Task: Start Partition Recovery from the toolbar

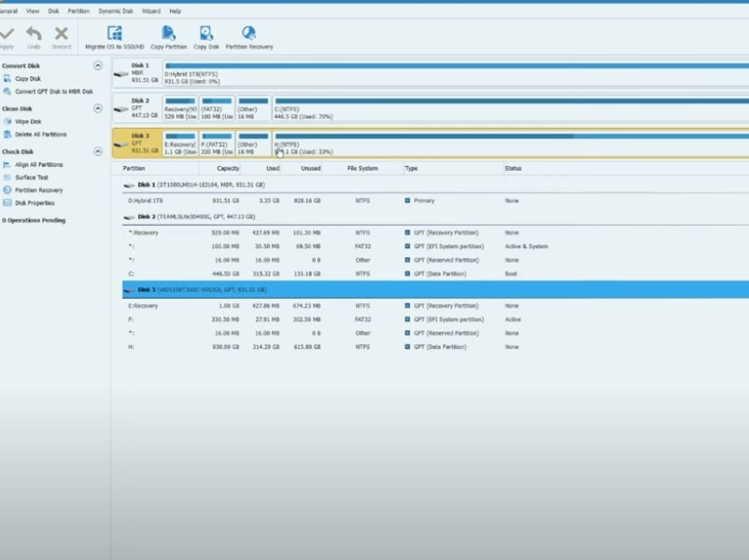Action: [x=249, y=34]
